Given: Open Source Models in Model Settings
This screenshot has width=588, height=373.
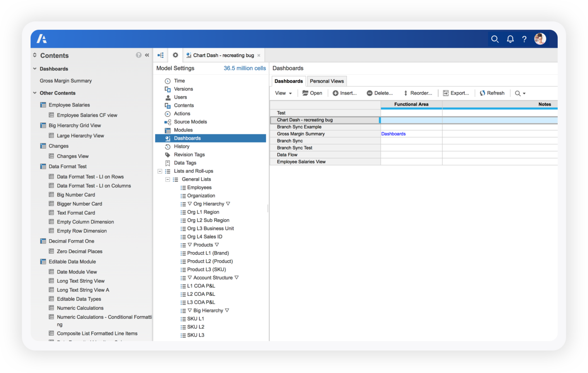Looking at the screenshot, I should point(190,121).
